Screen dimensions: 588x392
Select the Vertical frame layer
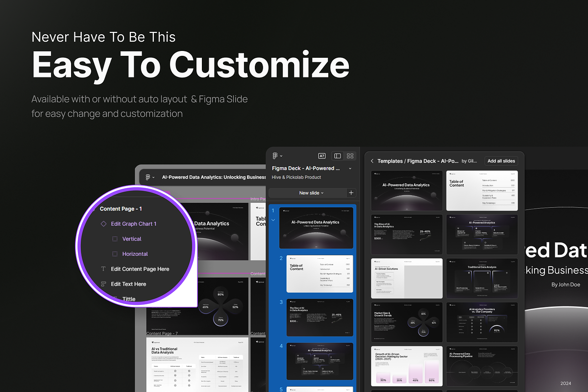[x=132, y=239]
